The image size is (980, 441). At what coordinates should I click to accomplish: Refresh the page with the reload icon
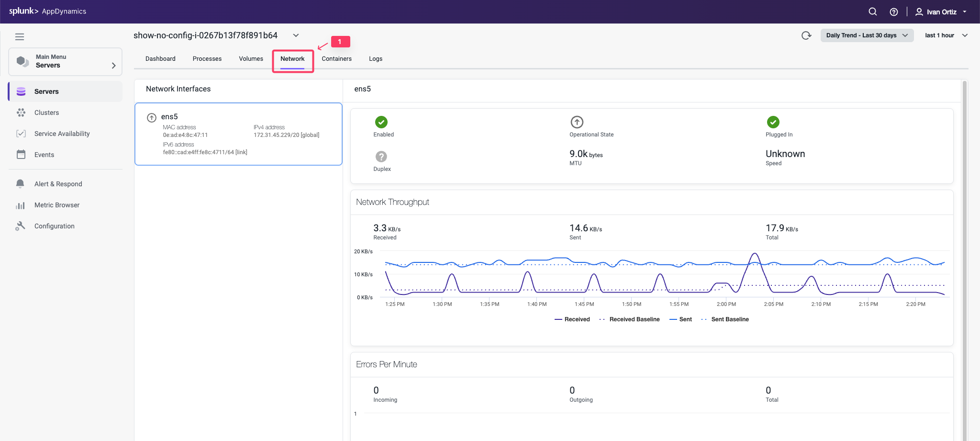[x=807, y=35]
